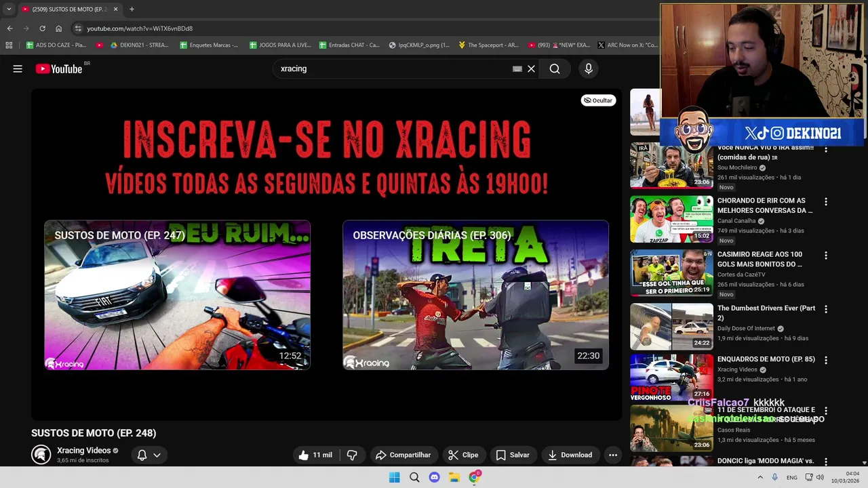Toggle notification bell for Xracing Videos
The width and height of the screenshot is (868, 488).
coord(142,455)
